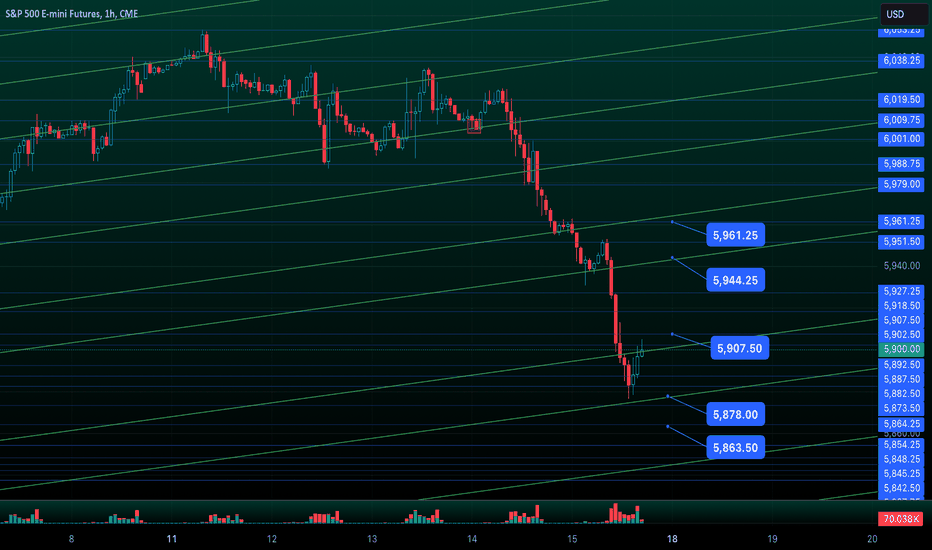
Task: Click date 13 on the time axis
Action: pos(371,539)
